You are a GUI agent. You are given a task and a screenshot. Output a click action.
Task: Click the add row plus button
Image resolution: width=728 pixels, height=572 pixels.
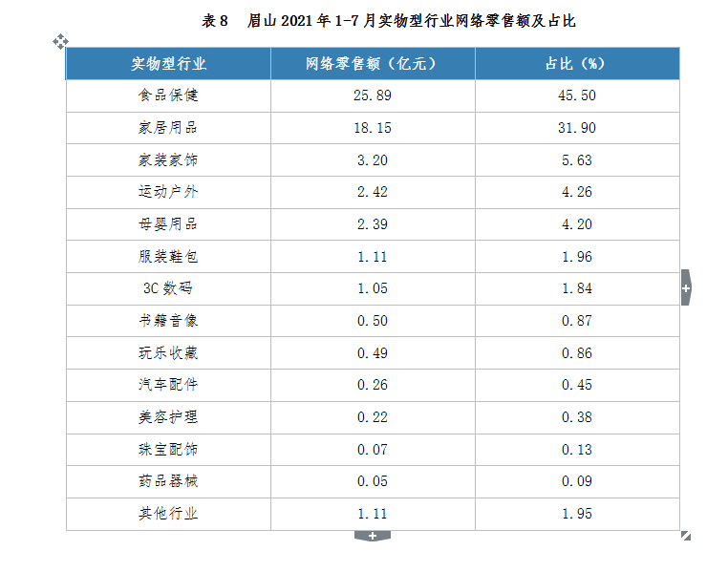pos(373,537)
